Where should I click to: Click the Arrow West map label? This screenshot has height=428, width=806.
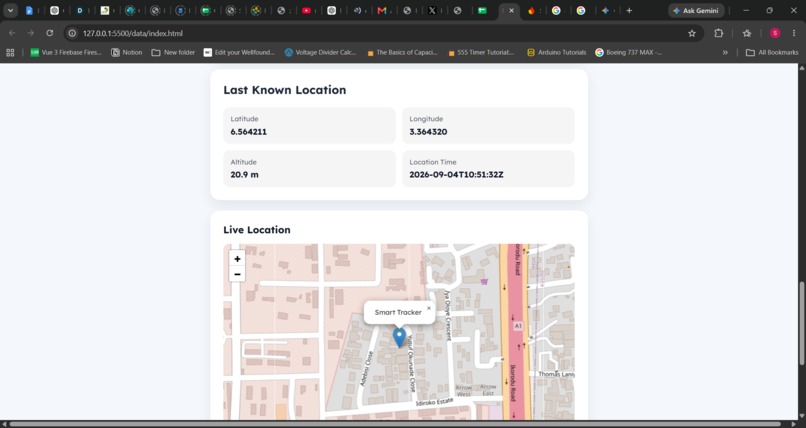coord(464,390)
